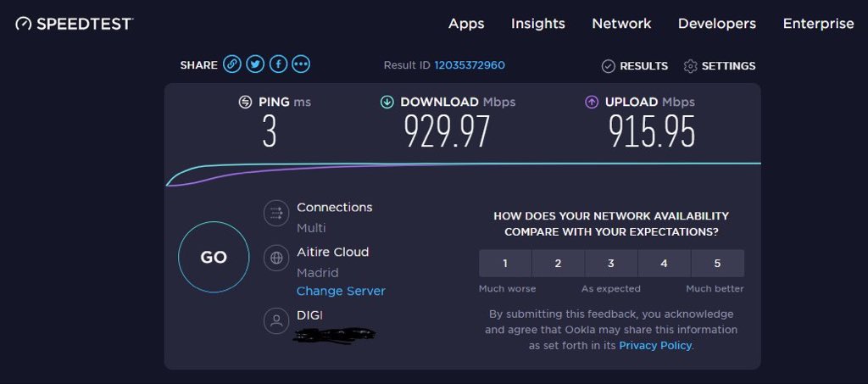
Task: Click the Results checkmark icon
Action: 608,66
